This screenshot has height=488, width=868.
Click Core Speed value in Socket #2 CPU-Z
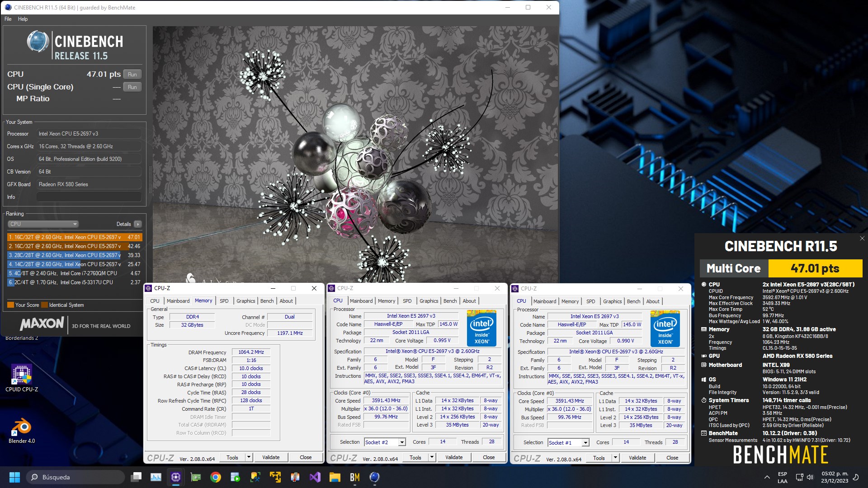pos(387,401)
